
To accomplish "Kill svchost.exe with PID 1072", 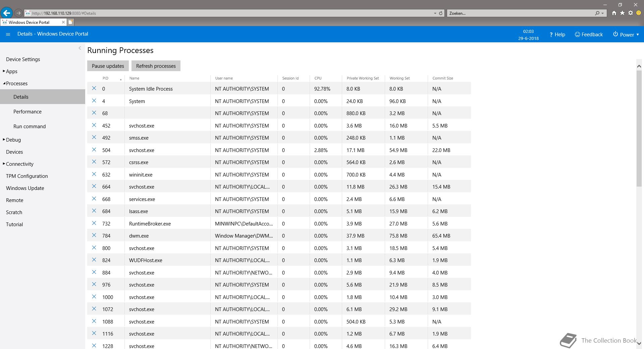I will 94,309.
